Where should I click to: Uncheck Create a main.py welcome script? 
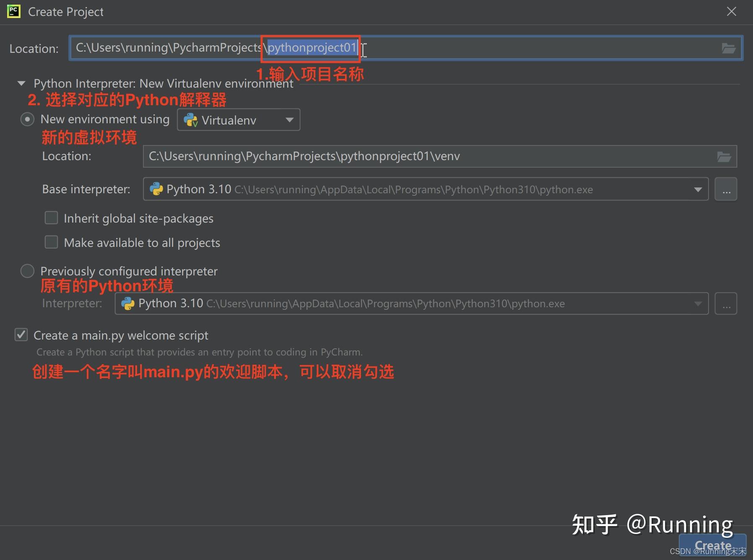click(x=21, y=334)
